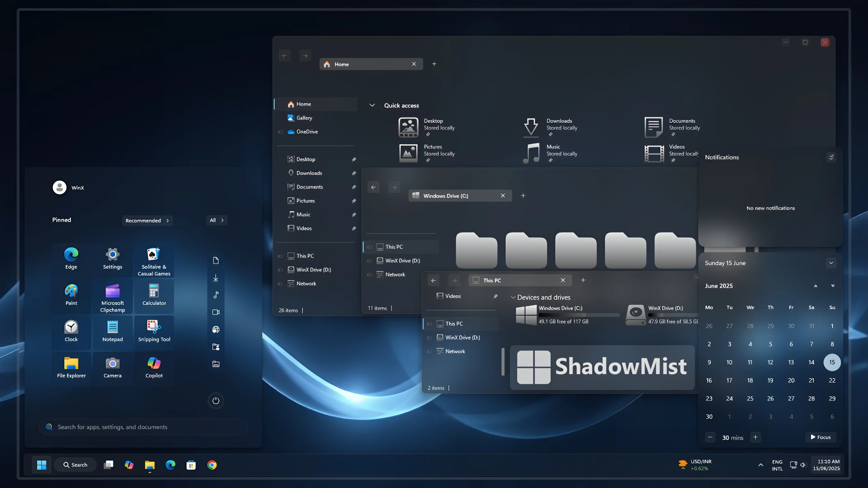This screenshot has width=868, height=488.
Task: Toggle pin on Music sidebar item
Action: [x=354, y=215]
